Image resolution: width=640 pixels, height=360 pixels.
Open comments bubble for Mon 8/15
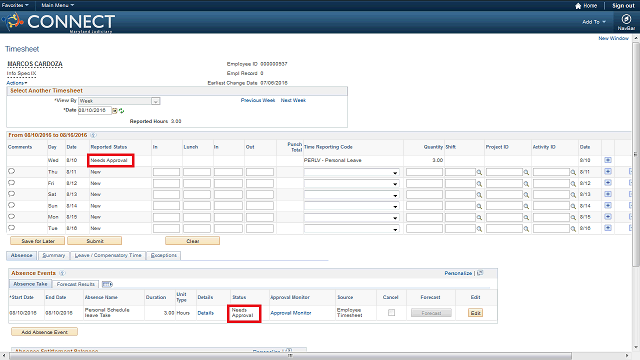coord(11,217)
